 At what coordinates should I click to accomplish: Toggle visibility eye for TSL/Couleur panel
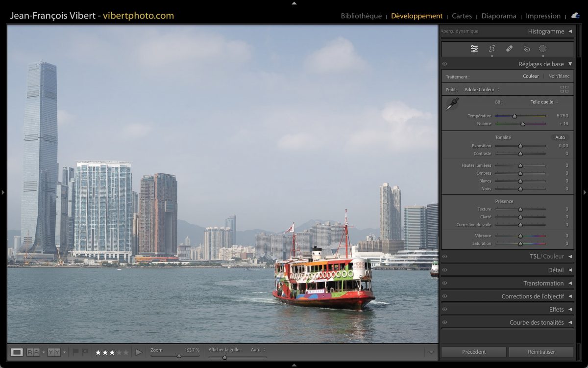[x=445, y=257]
